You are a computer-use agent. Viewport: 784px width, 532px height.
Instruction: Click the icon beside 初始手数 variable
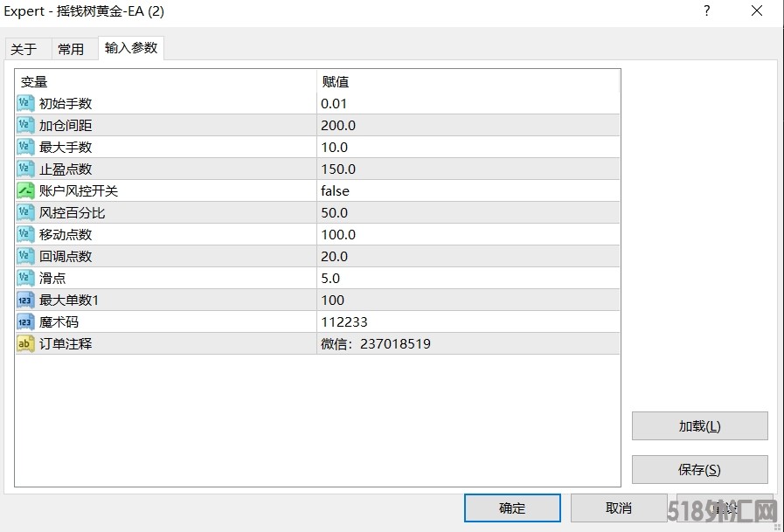[25, 103]
